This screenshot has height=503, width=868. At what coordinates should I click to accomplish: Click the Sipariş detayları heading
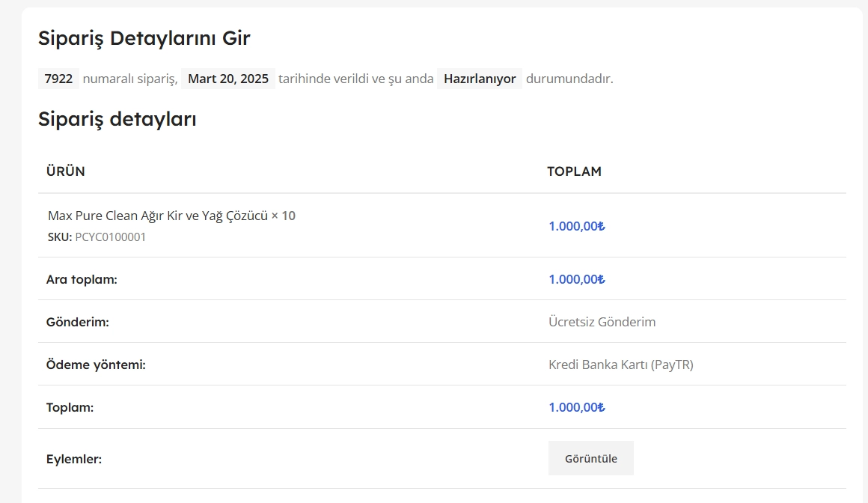pos(117,119)
